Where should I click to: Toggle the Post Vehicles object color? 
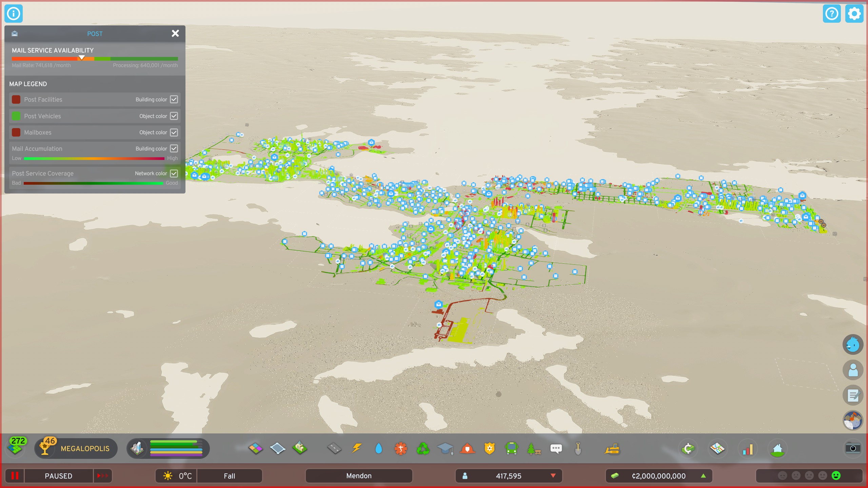[174, 116]
